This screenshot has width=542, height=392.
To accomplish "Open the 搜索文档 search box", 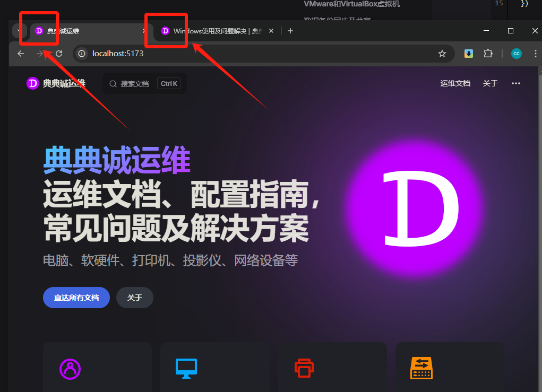I will tap(144, 84).
